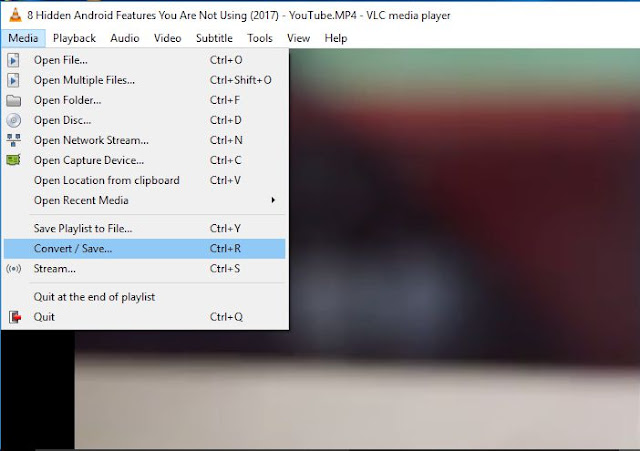Select Open Location from clipboard
The width and height of the screenshot is (640, 451).
(144, 180)
